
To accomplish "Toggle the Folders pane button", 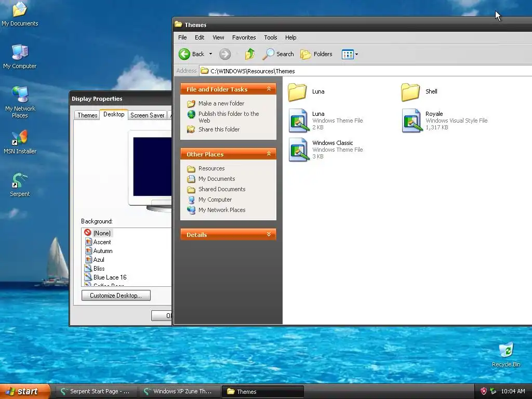I will [x=316, y=54].
